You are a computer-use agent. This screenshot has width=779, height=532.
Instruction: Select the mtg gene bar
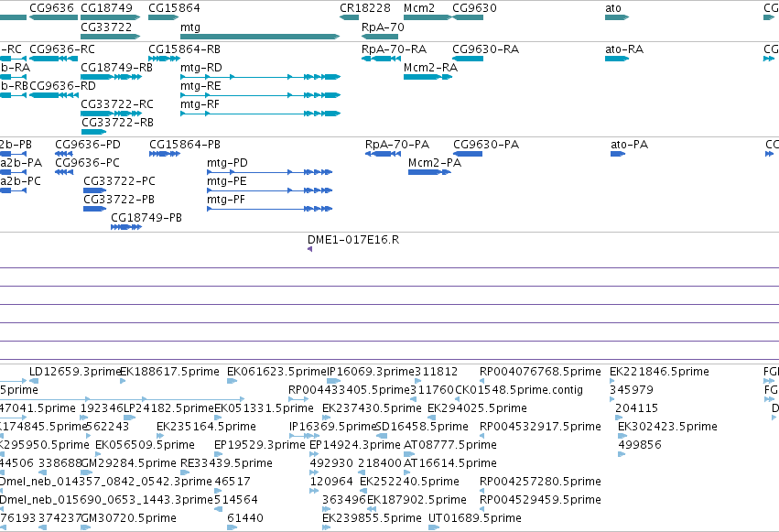click(260, 37)
